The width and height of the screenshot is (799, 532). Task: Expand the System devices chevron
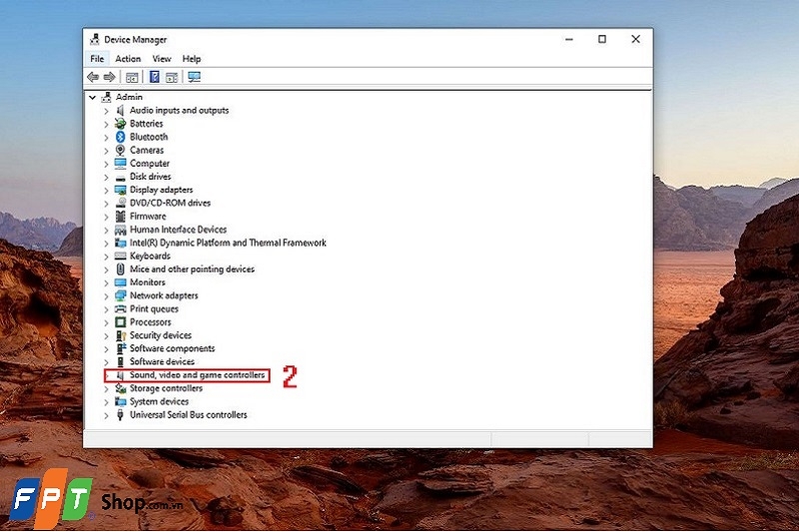(x=106, y=401)
